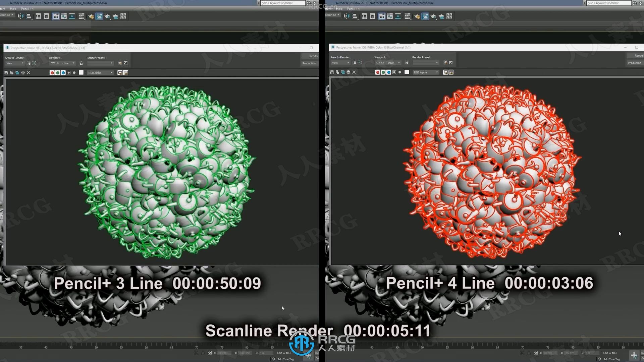
Task: Open Help menu in right 3ds Max window
Action: [x=339, y=9]
